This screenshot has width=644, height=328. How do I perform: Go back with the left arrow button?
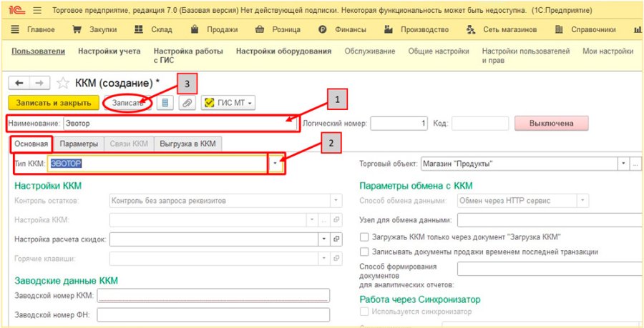[x=19, y=83]
